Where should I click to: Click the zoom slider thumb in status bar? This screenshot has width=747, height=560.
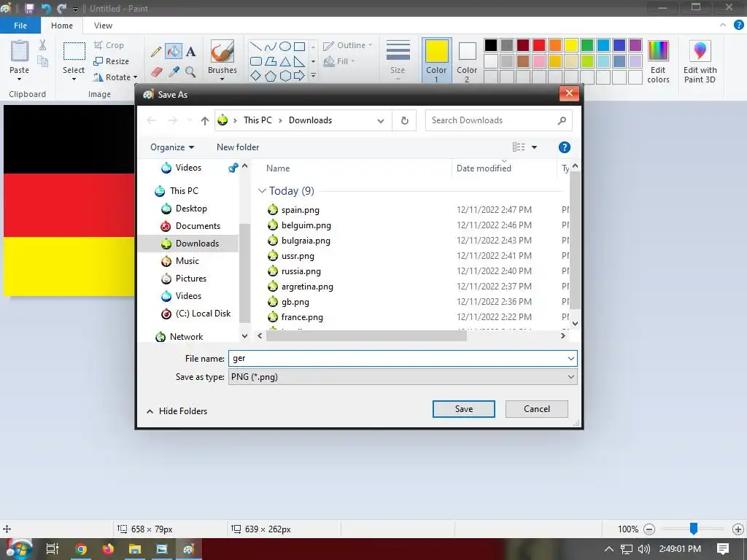pos(694,528)
